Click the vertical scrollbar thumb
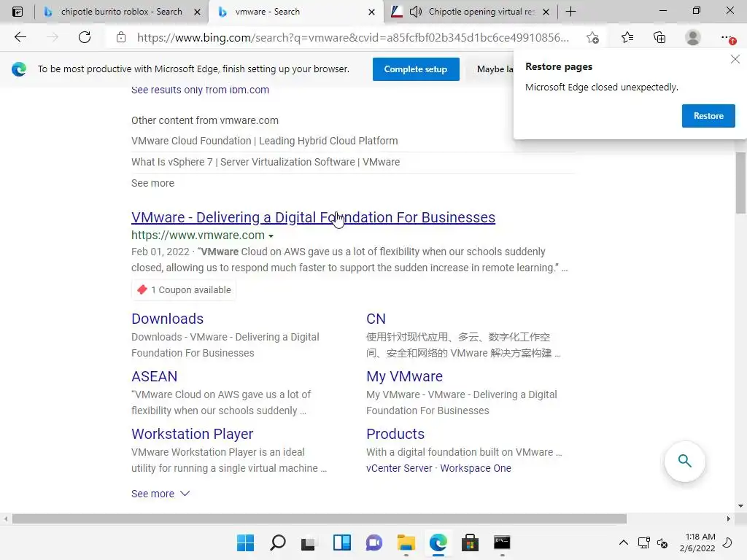Image resolution: width=747 pixels, height=560 pixels. (x=740, y=183)
